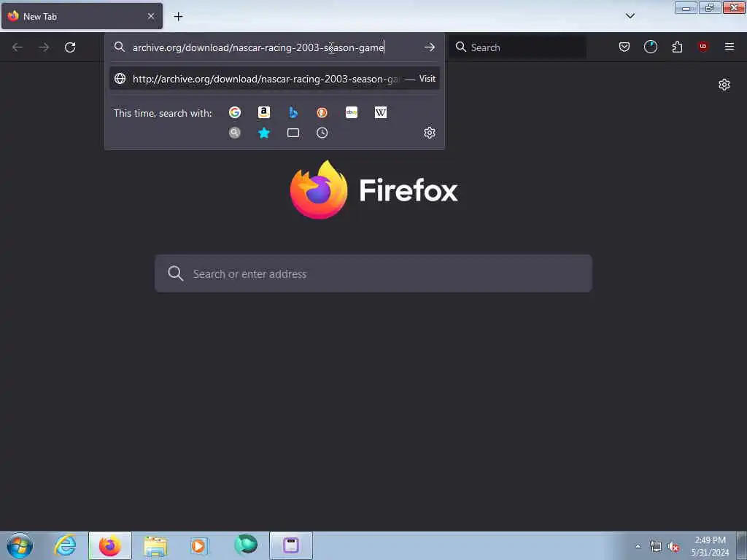Click the Go arrow in the address bar

tap(429, 47)
